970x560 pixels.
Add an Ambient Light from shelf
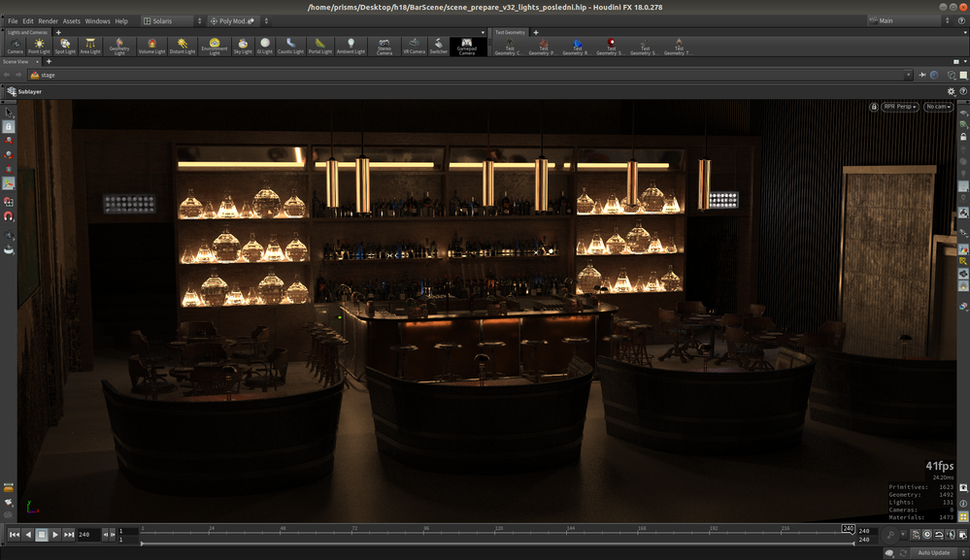[351, 47]
